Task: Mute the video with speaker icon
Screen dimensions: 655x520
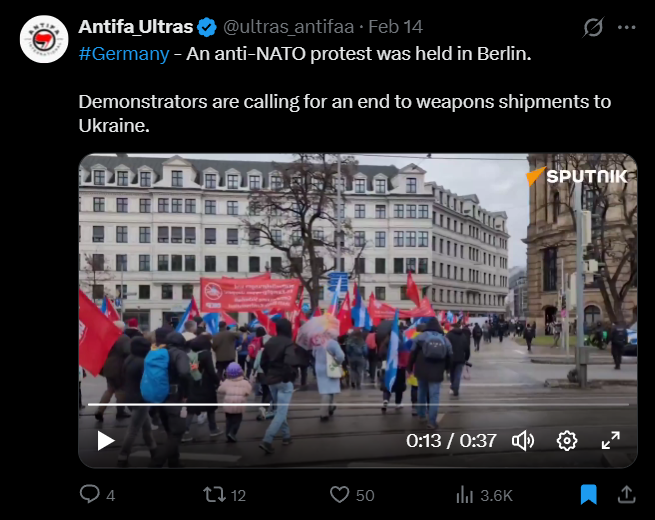Action: (x=523, y=441)
